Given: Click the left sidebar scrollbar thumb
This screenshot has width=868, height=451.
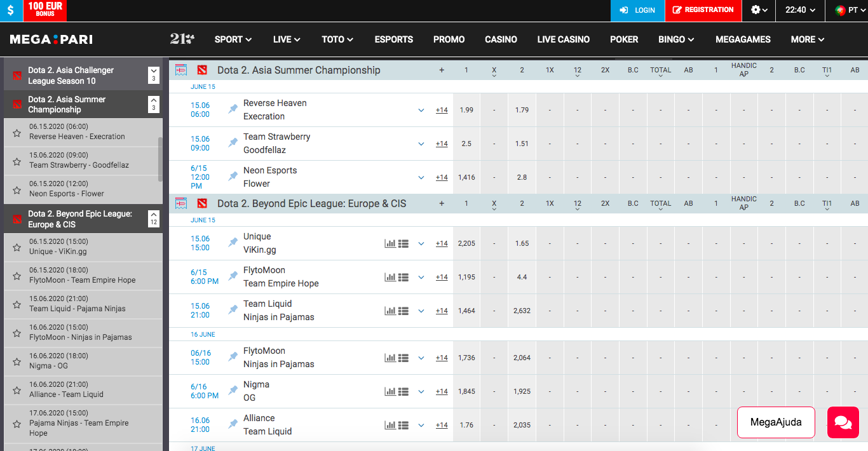Looking at the screenshot, I should point(159,159).
